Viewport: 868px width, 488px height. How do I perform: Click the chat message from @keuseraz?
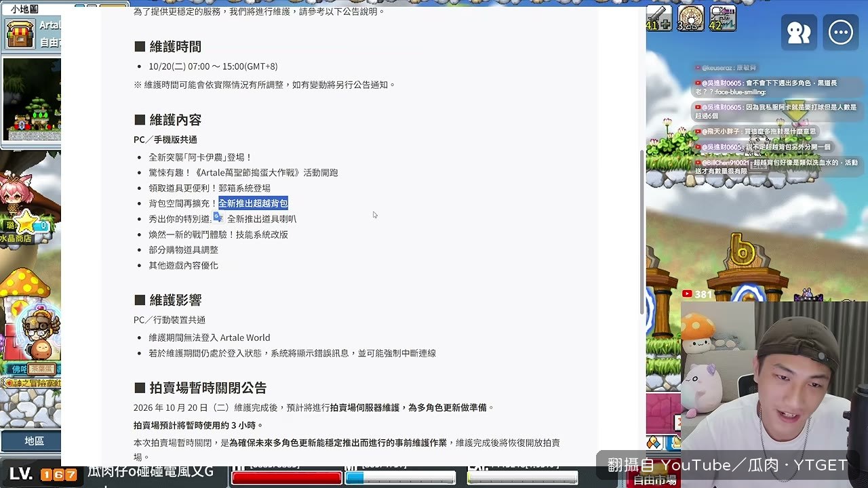(725, 68)
